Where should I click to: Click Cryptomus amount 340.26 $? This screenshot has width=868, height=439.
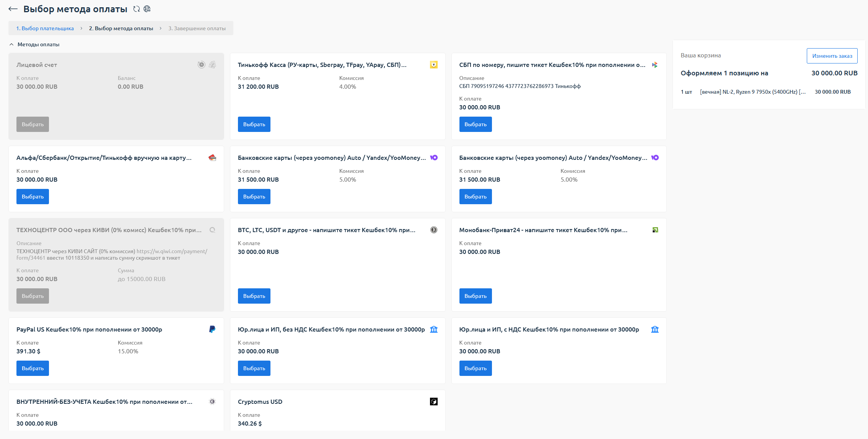(250, 423)
